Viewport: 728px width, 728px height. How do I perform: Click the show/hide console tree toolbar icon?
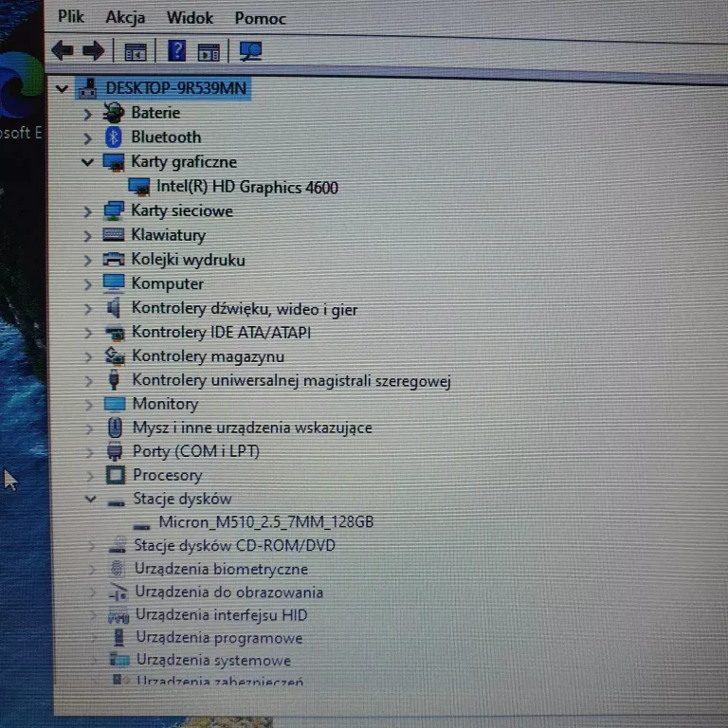136,51
